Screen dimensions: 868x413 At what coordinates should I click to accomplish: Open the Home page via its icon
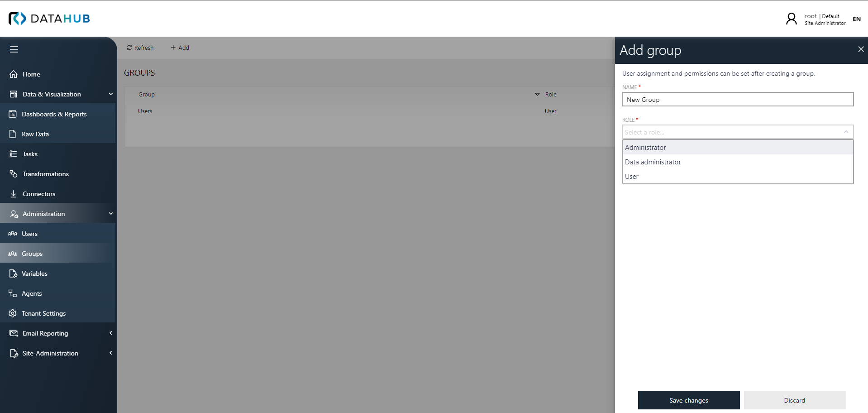coord(14,74)
